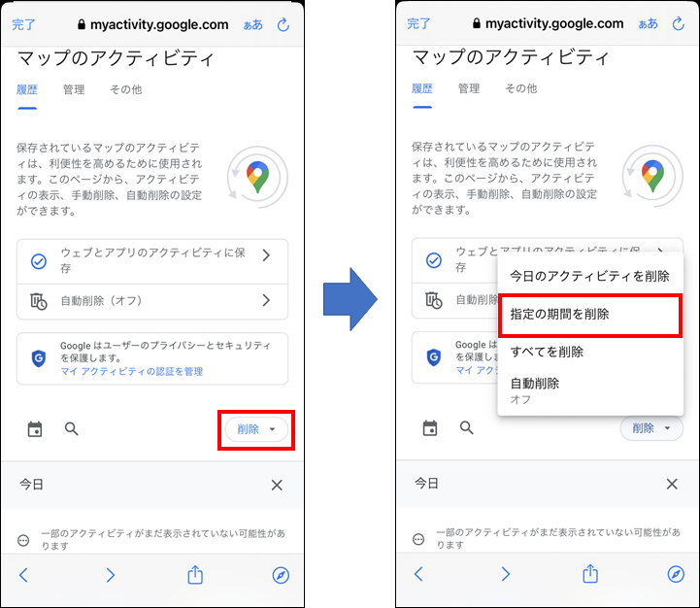Tap the calendar icon in right screenshot

point(430,428)
